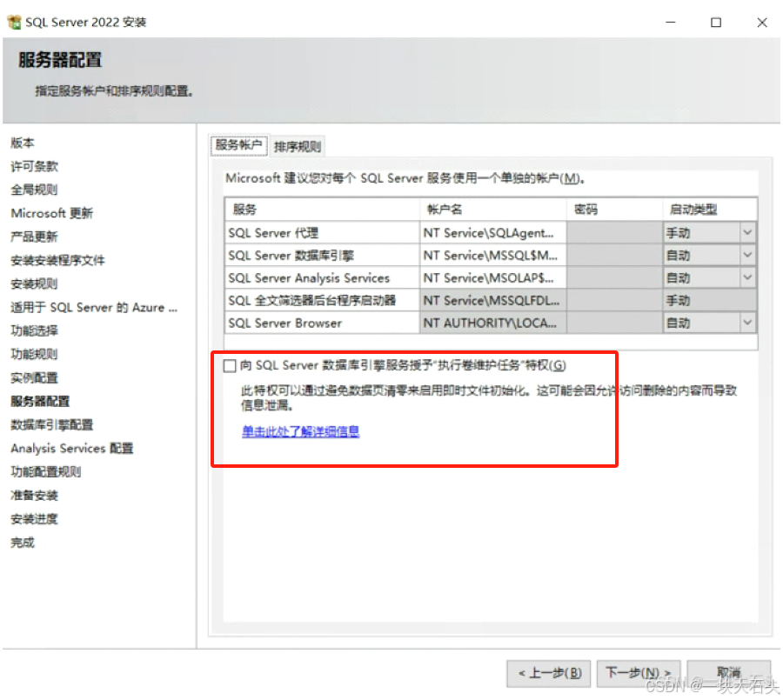Viewport: 783px width, 700px height.
Task: Select the 许可条款 step in sidebar
Action: [35, 166]
